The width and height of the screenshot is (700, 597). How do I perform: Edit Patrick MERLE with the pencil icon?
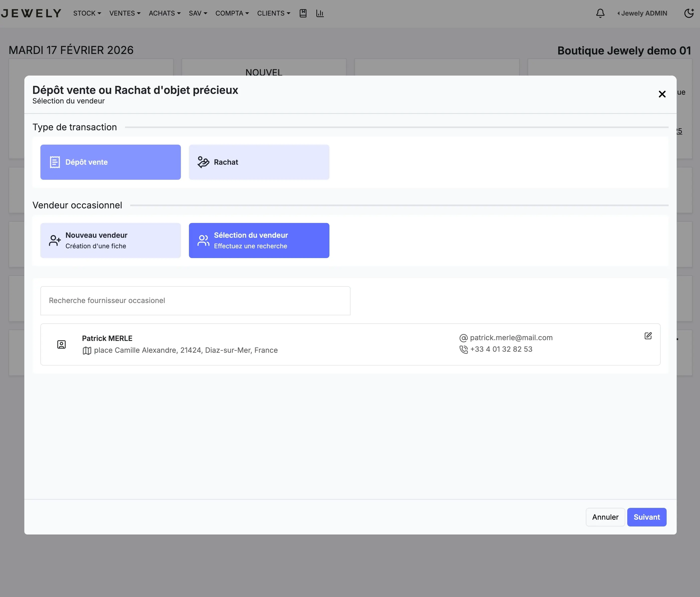pyautogui.click(x=648, y=336)
